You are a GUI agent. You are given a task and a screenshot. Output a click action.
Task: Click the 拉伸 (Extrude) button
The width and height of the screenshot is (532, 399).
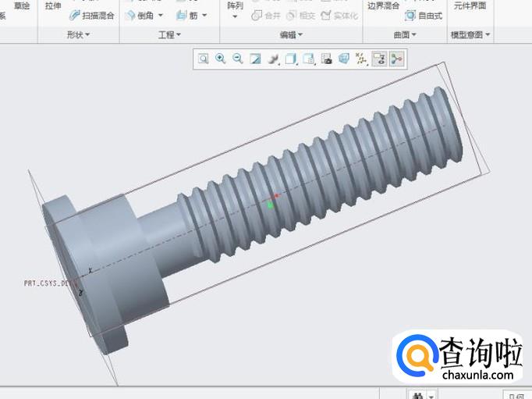pyautogui.click(x=53, y=5)
